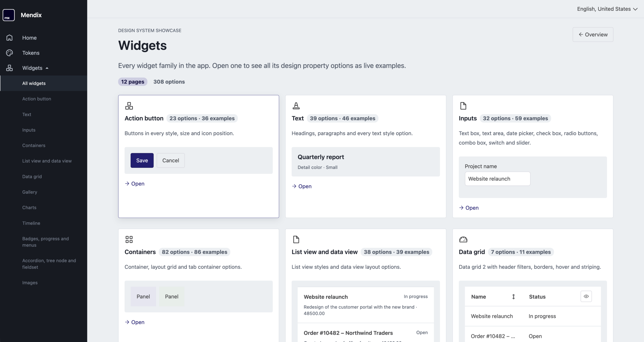Click the Inputs card document icon
Screen dimensions: 644x342
tap(463, 106)
